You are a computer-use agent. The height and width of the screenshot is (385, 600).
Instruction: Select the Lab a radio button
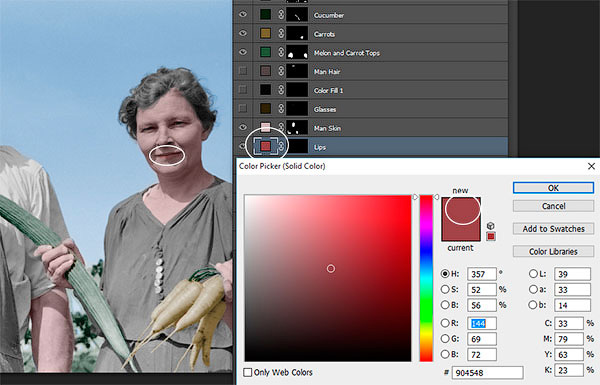pyautogui.click(x=533, y=289)
